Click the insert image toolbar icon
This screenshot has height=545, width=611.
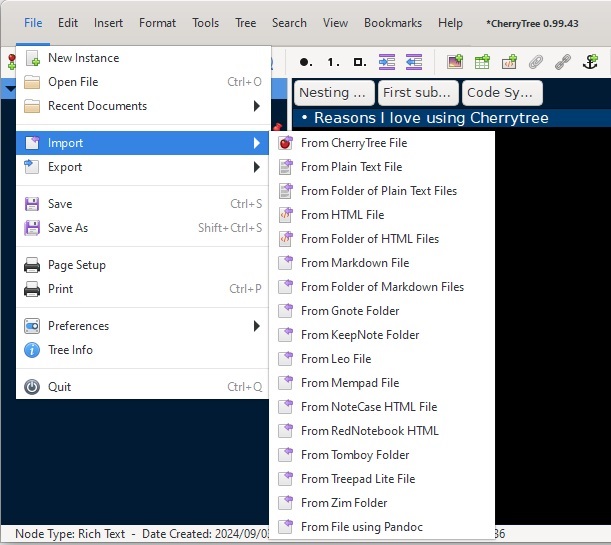(x=455, y=62)
